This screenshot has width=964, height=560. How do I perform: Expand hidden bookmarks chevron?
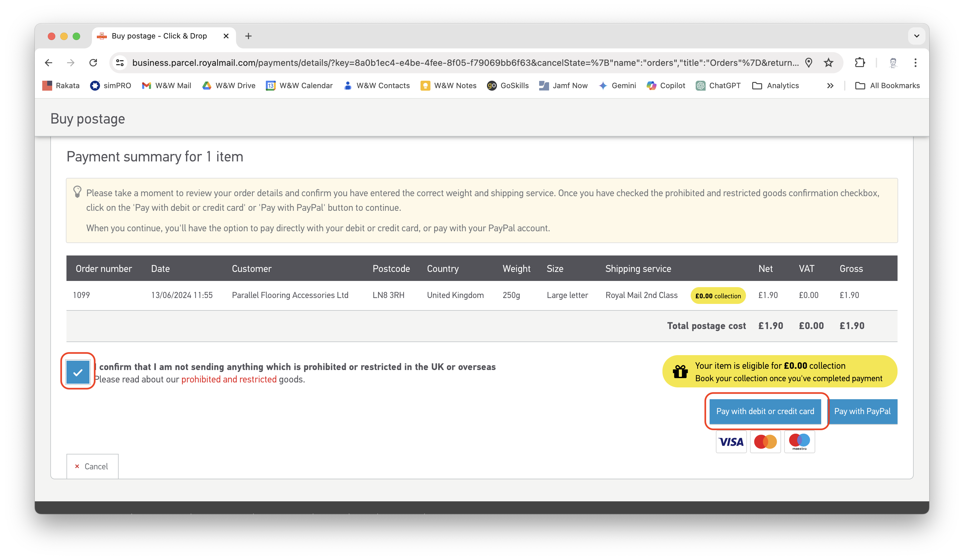[x=830, y=86]
